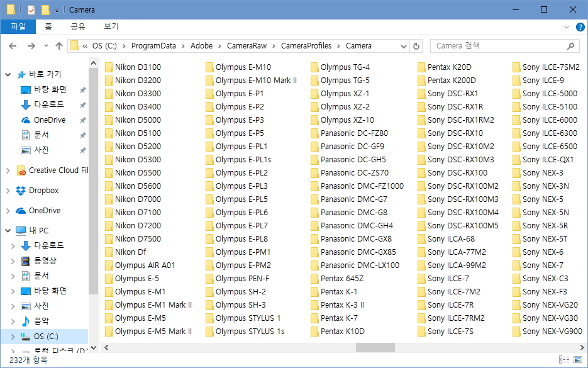588x368 pixels.
Task: Click the Forward navigation arrow
Action: tap(31, 46)
